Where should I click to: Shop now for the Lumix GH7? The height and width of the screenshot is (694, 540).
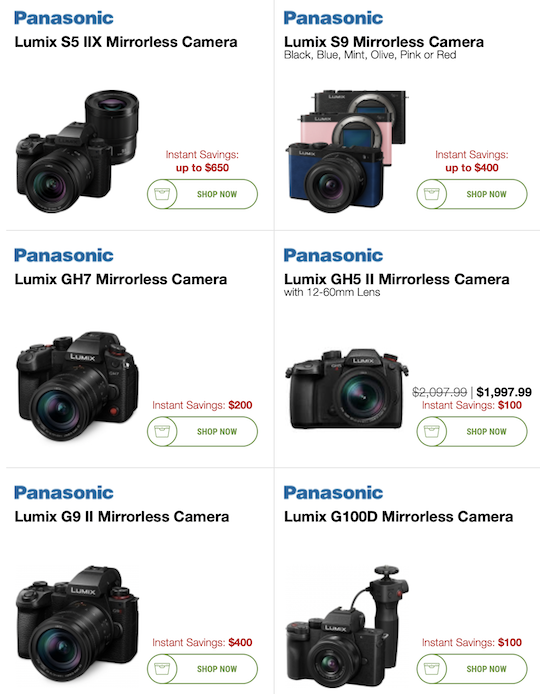pyautogui.click(x=202, y=431)
